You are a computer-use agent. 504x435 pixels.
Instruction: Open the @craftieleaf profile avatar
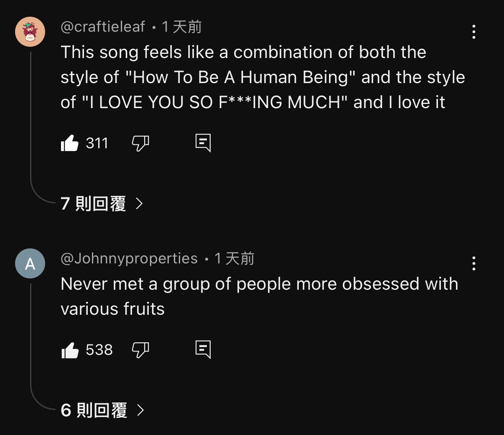click(30, 32)
